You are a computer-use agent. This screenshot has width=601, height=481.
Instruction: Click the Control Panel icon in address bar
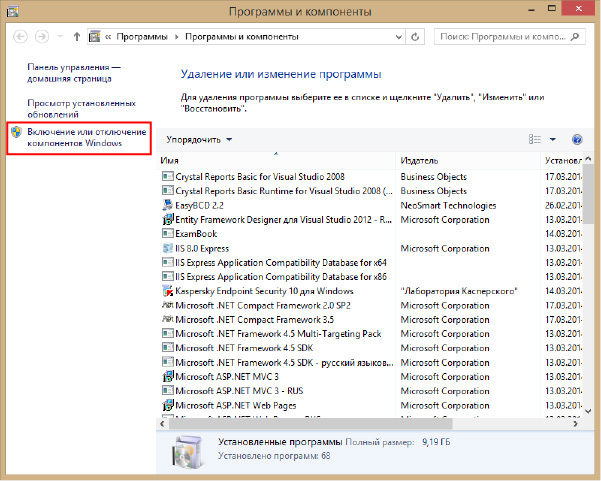pos(94,37)
